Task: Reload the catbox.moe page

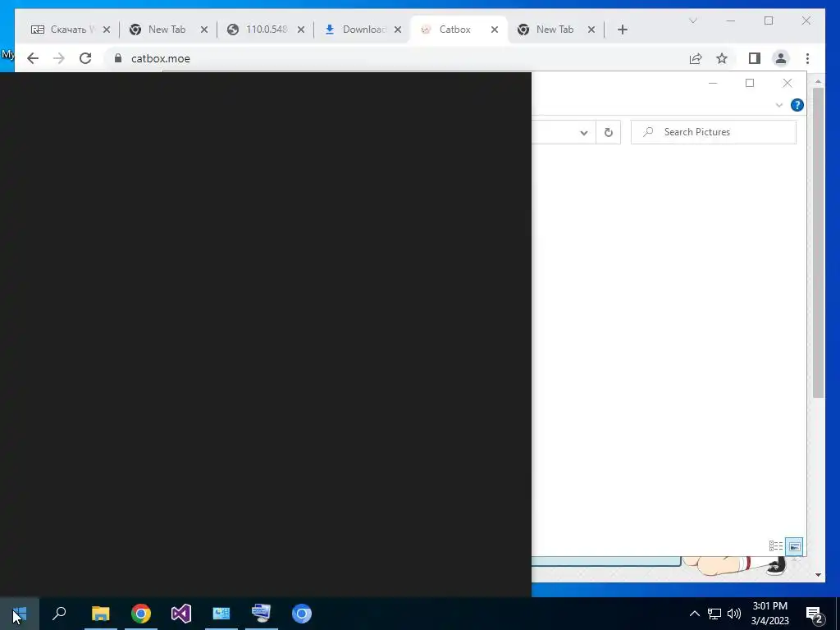Action: (x=85, y=58)
